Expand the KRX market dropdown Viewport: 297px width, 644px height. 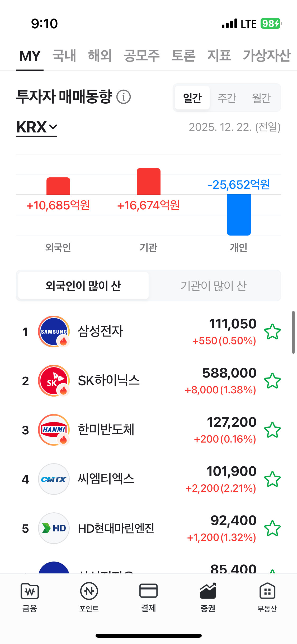[37, 127]
